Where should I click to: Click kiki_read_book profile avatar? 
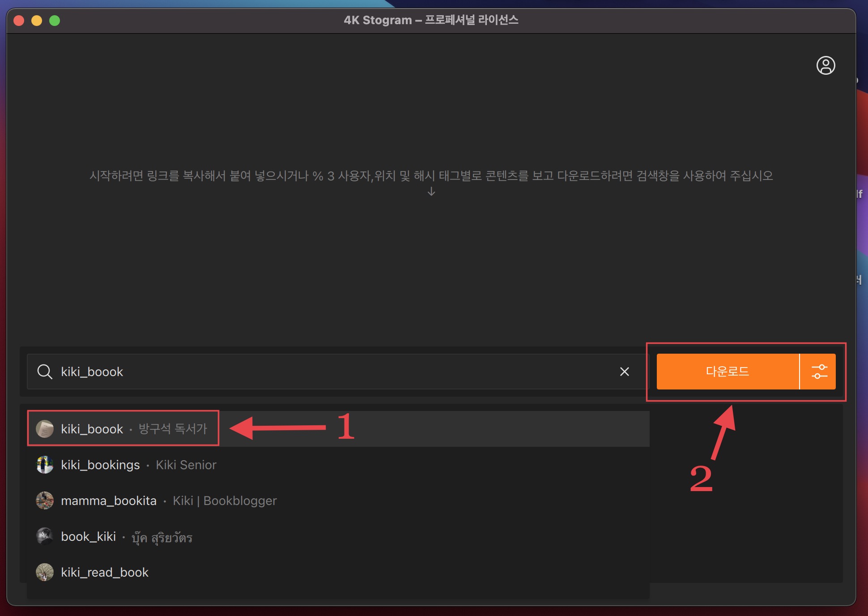tap(45, 572)
